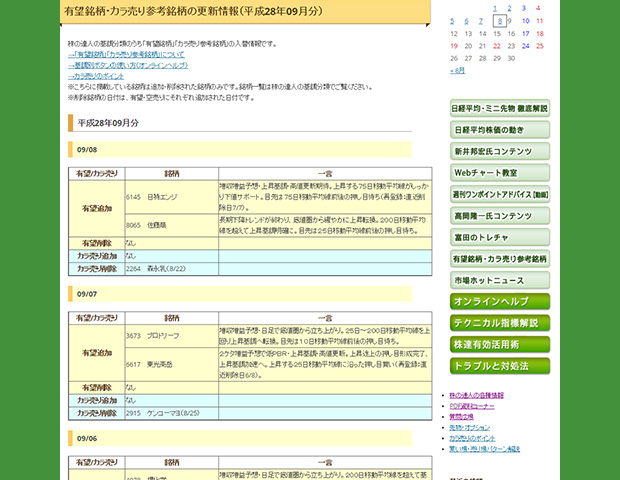Select stock row 8065 佐藤商
Screen dimensions: 620x480
pyautogui.click(x=172, y=225)
